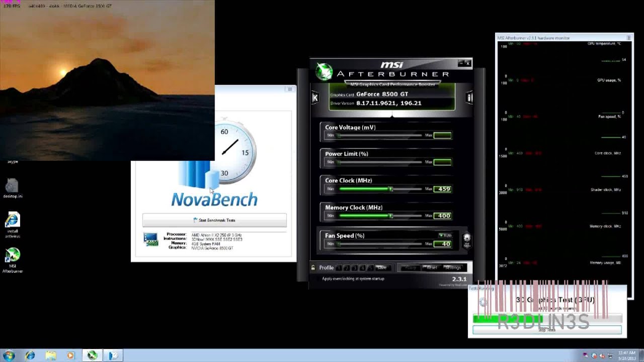Select Afterburner profile slot 1
The height and width of the screenshot is (362, 644).
(x=339, y=267)
